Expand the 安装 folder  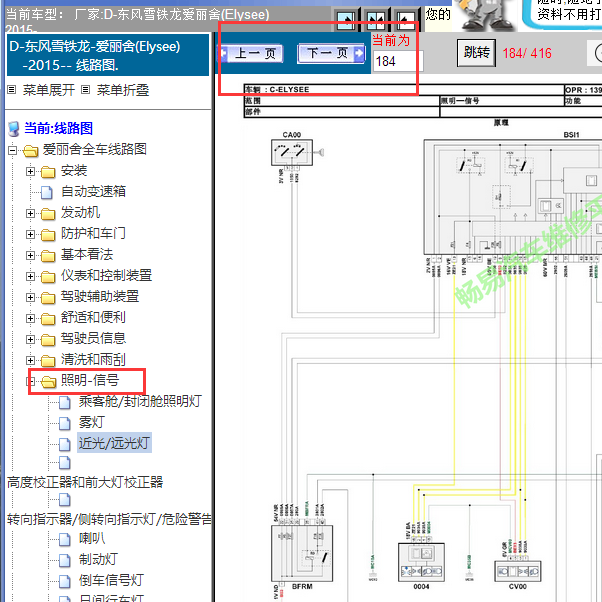click(x=30, y=171)
